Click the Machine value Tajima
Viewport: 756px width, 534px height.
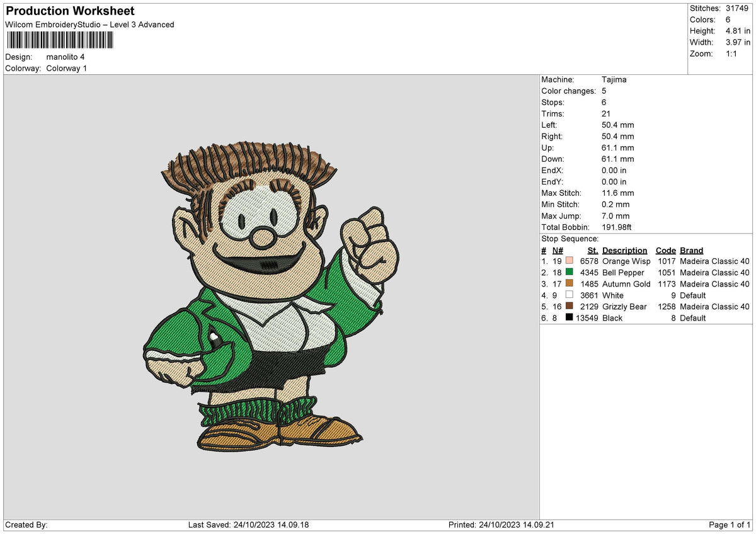pos(614,79)
